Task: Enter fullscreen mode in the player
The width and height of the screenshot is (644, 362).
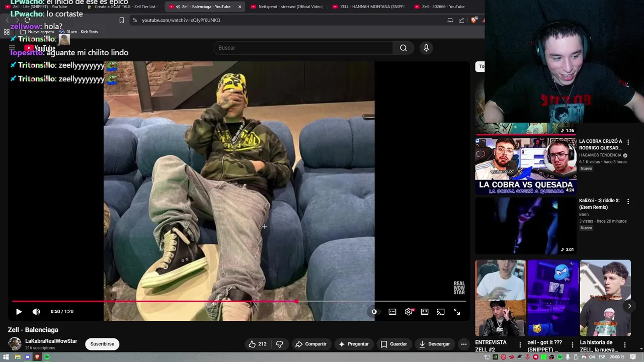Action: pos(457,312)
